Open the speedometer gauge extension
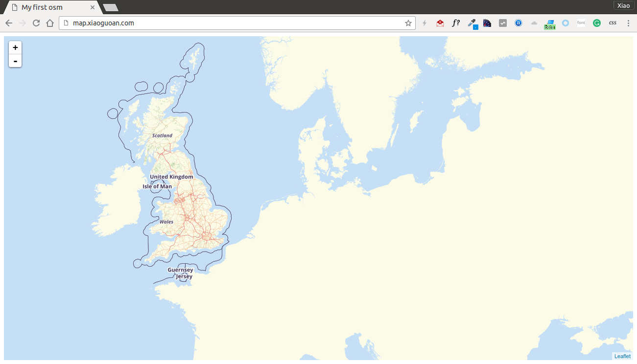 pos(487,23)
